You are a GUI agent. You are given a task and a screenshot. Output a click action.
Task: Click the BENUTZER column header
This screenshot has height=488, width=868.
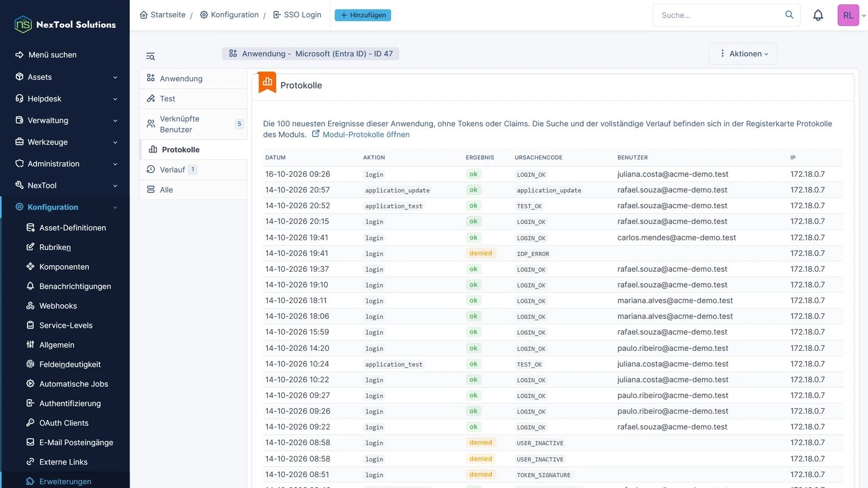click(633, 158)
